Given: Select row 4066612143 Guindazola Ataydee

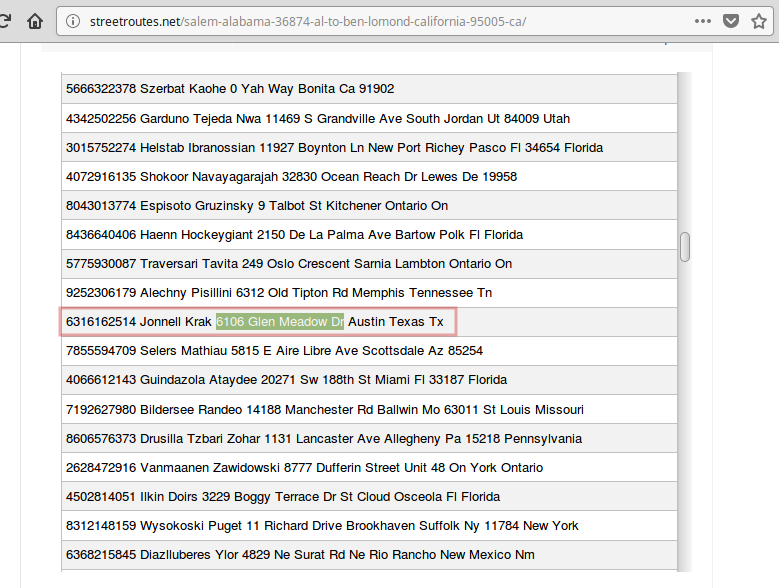Looking at the screenshot, I should 369,380.
